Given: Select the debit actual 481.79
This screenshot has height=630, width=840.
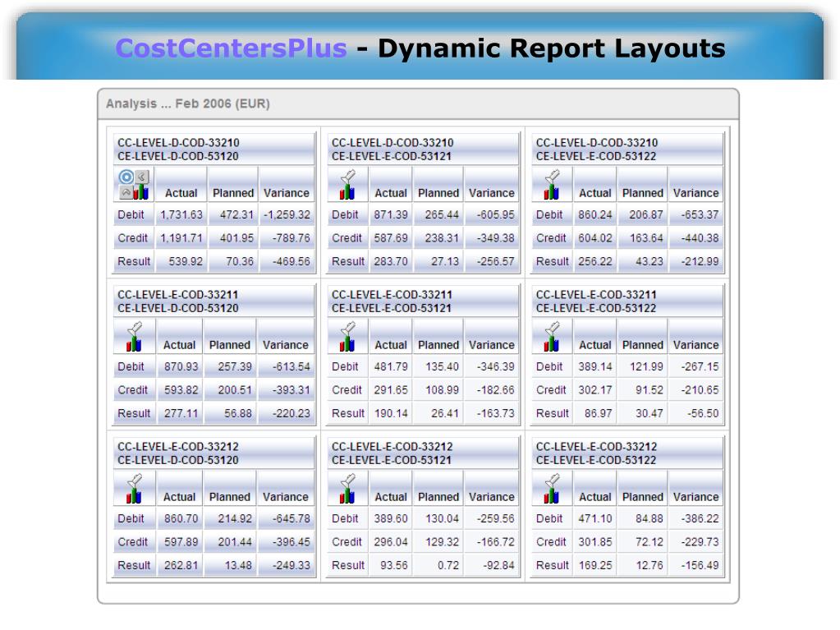Looking at the screenshot, I should (391, 367).
